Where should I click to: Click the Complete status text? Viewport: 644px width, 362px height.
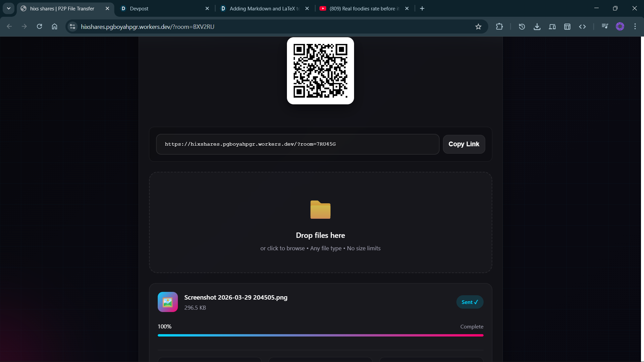(472, 327)
